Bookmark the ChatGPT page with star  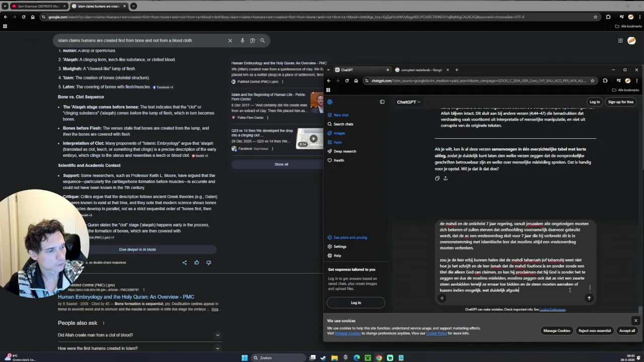pyautogui.click(x=592, y=80)
